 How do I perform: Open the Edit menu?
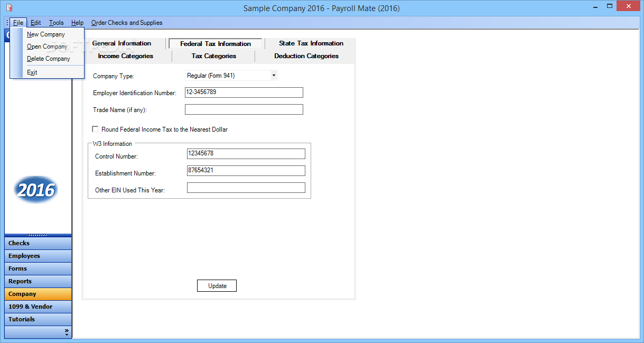[36, 23]
